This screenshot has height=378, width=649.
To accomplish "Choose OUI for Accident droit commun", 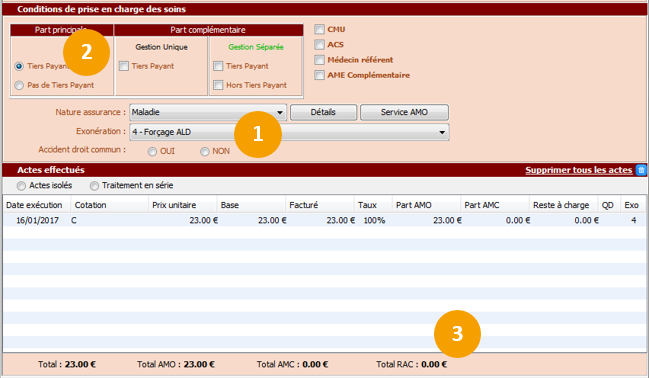I will click(152, 152).
